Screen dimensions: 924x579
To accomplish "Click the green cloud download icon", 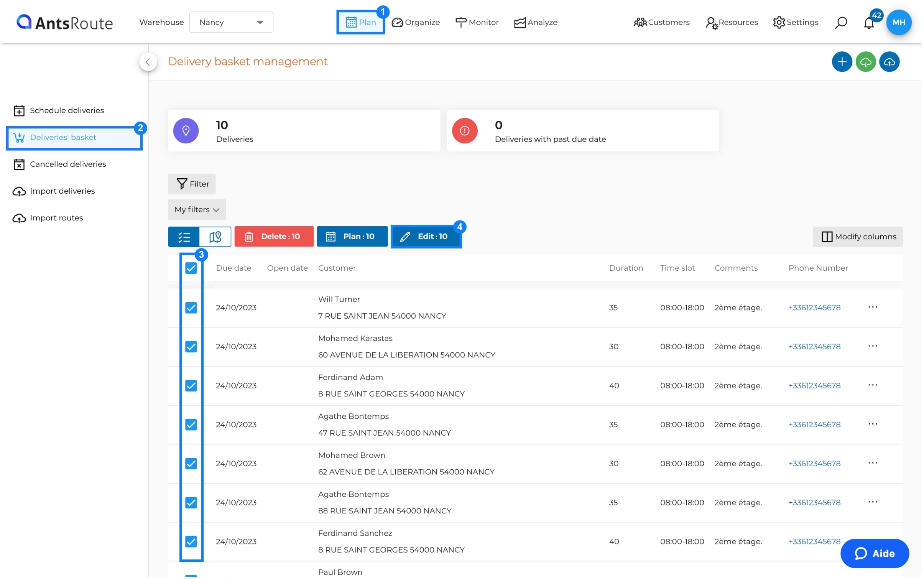I will 866,62.
